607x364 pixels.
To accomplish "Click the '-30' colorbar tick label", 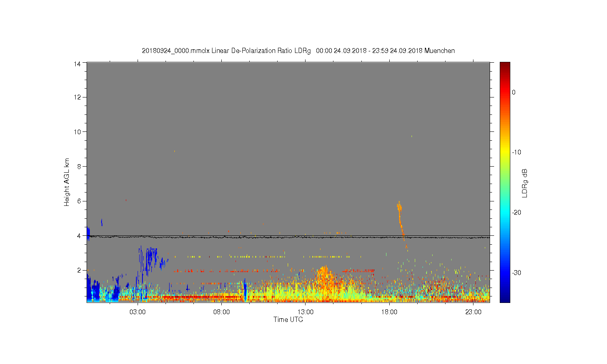I will point(516,273).
